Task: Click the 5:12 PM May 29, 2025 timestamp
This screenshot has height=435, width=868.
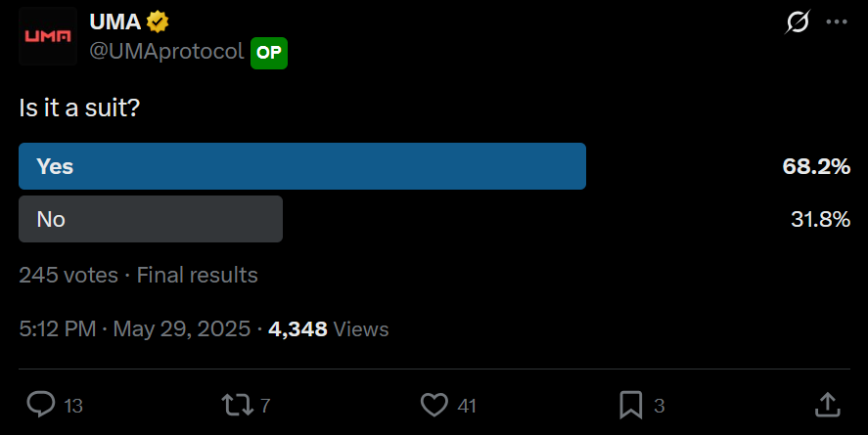Action: 134,329
